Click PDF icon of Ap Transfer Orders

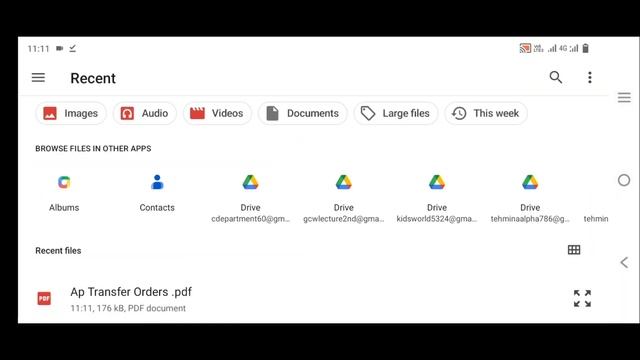click(44, 298)
